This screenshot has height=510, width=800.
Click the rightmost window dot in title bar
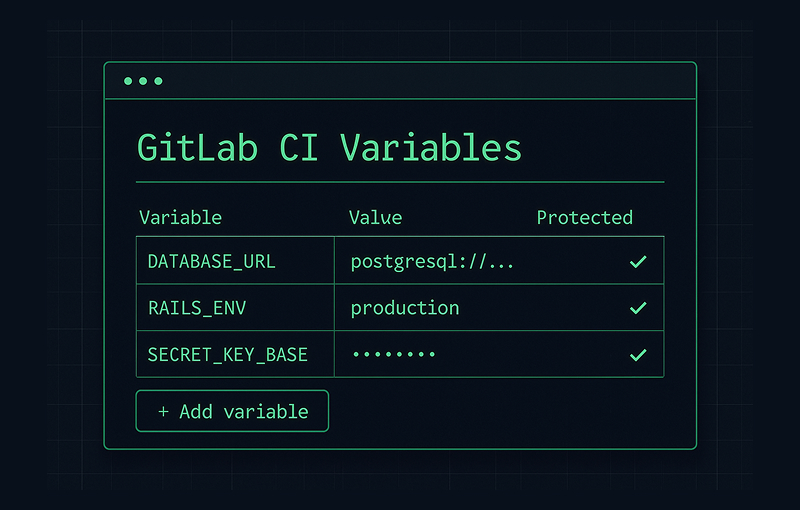(x=158, y=81)
